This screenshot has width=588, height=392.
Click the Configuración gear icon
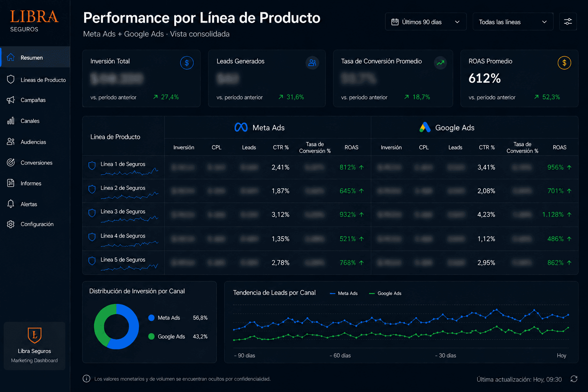(11, 224)
